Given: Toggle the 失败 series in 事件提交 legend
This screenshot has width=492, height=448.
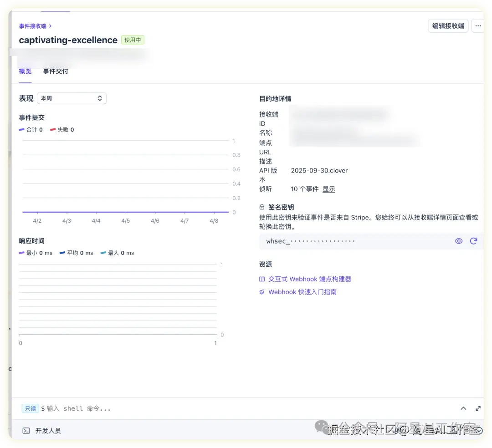Looking at the screenshot, I should coord(61,129).
